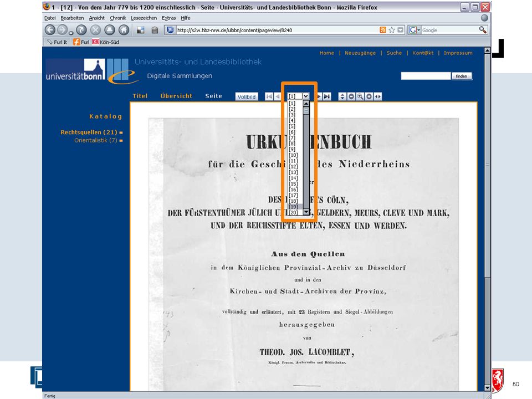Switch to the Übersicht tab
Viewport: 532px width, 399px height.
(x=176, y=96)
